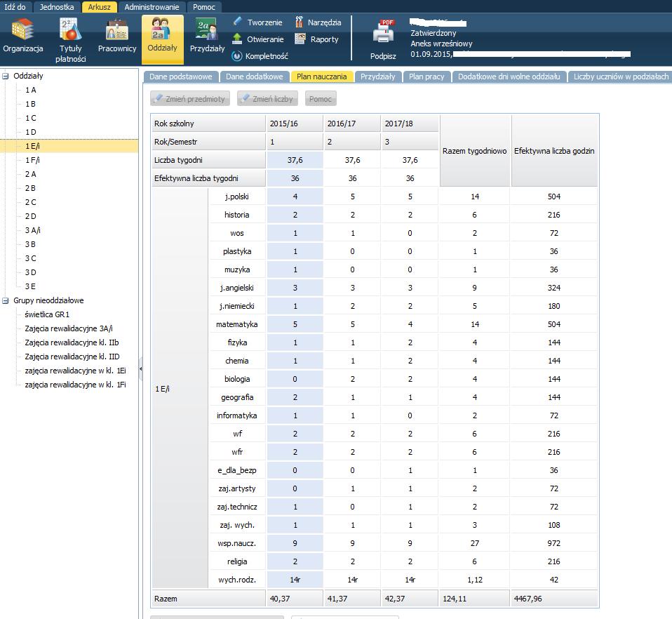Select class 1 F/i in tree

32,160
